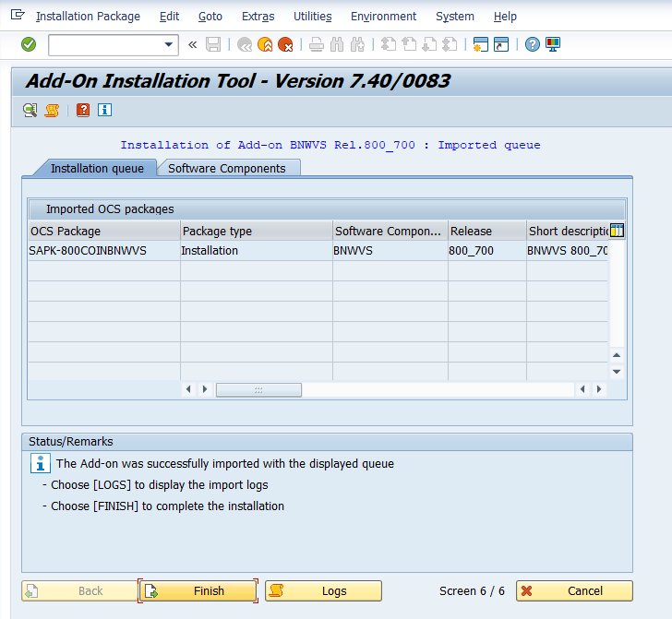Click the table's horizontal scrollbar thumb
The width and height of the screenshot is (672, 619).
tap(258, 389)
